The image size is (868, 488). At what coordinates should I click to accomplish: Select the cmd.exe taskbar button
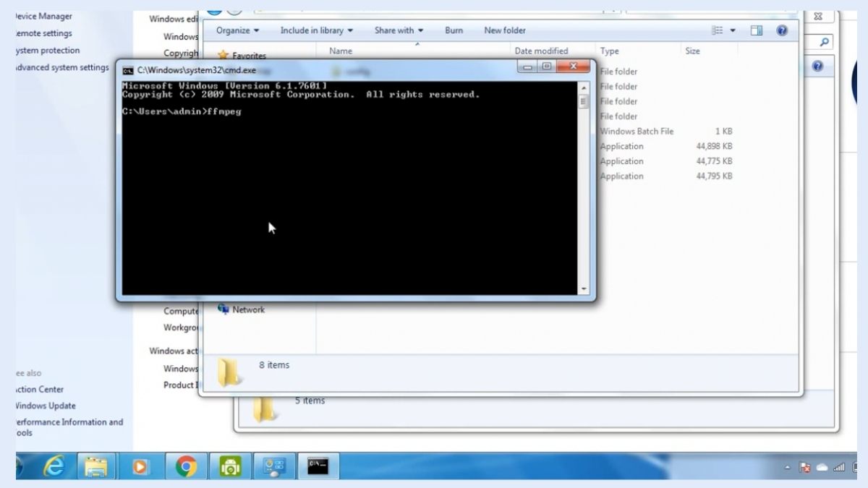pyautogui.click(x=318, y=467)
